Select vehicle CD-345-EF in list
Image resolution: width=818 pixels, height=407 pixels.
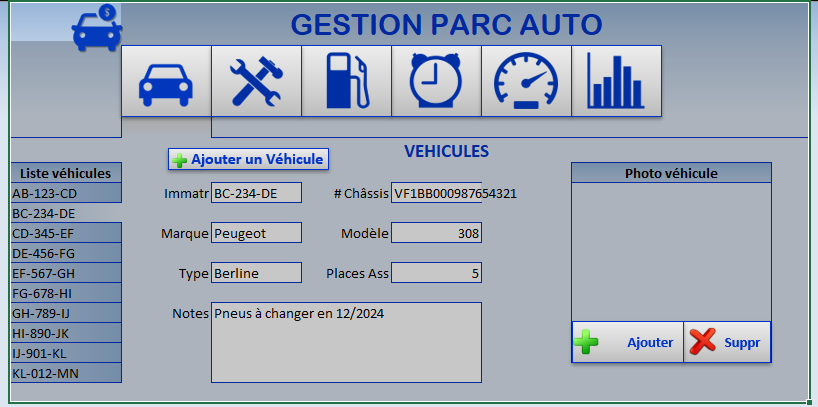click(x=66, y=233)
